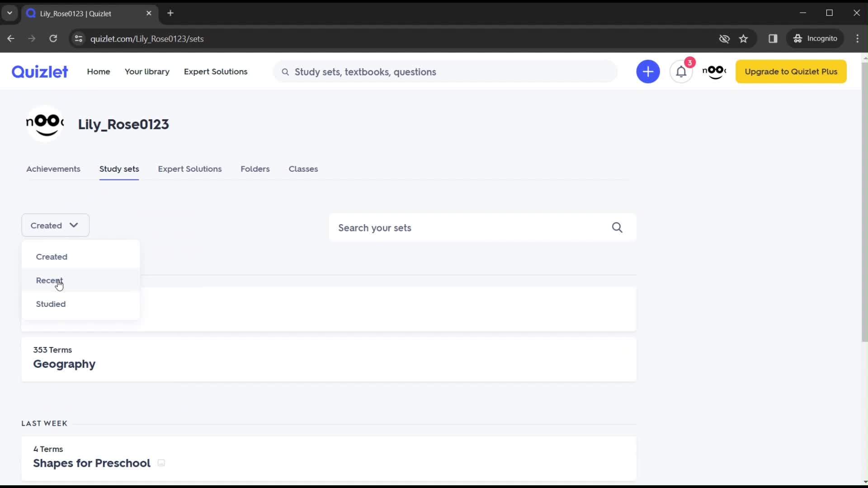
Task: Open the Expert Solutions profile tab
Action: 189,169
